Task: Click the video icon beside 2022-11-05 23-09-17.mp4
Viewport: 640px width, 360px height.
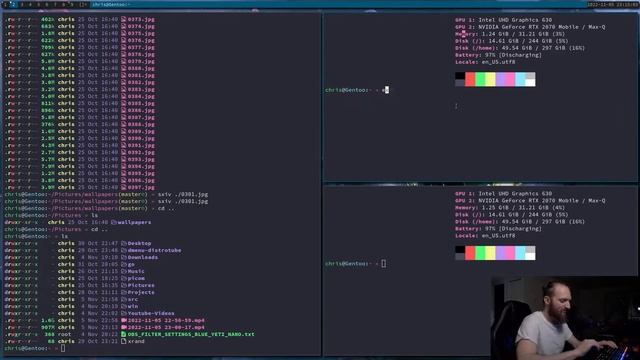Action: 124,327
